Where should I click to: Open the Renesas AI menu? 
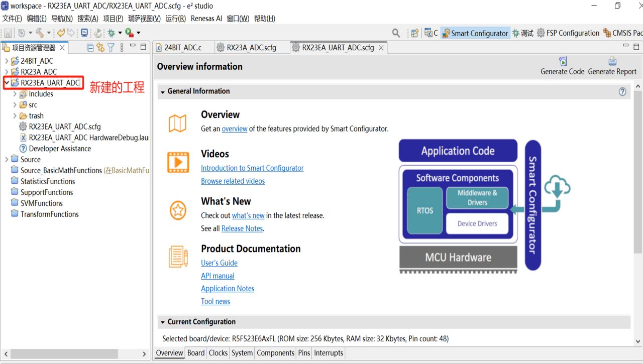click(206, 19)
